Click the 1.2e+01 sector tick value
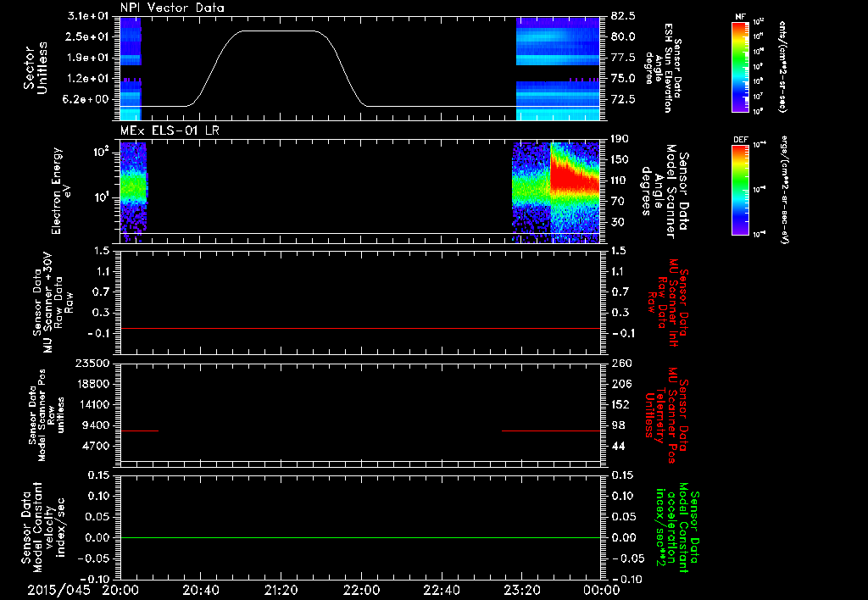 (88, 79)
